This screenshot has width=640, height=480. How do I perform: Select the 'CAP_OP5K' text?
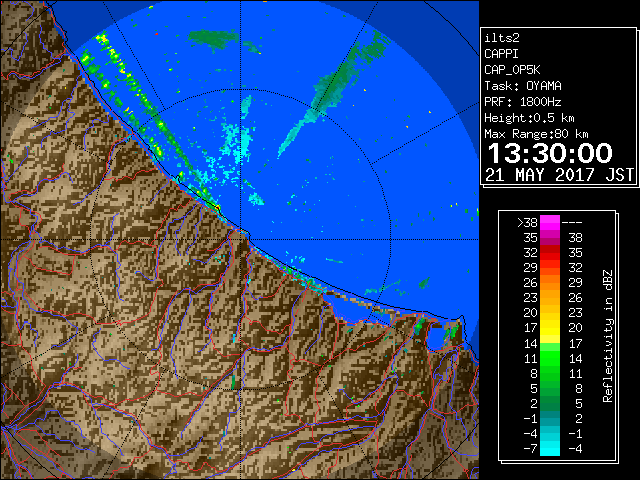pyautogui.click(x=512, y=70)
